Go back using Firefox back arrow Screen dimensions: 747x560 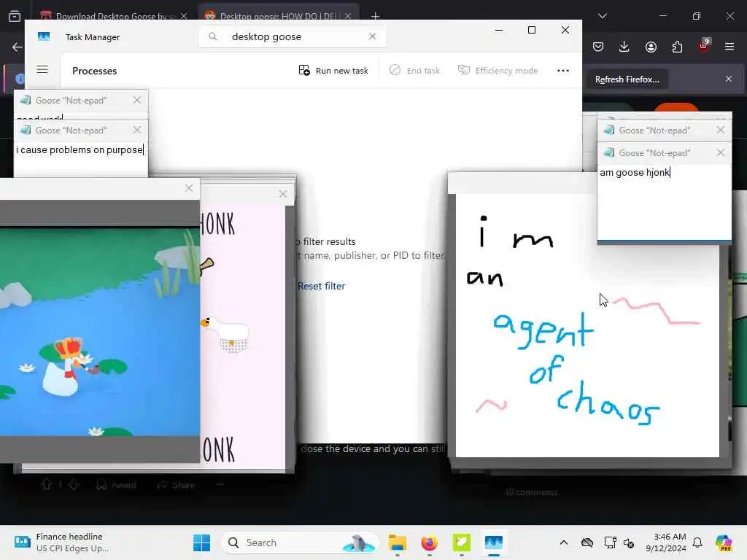coord(18,47)
